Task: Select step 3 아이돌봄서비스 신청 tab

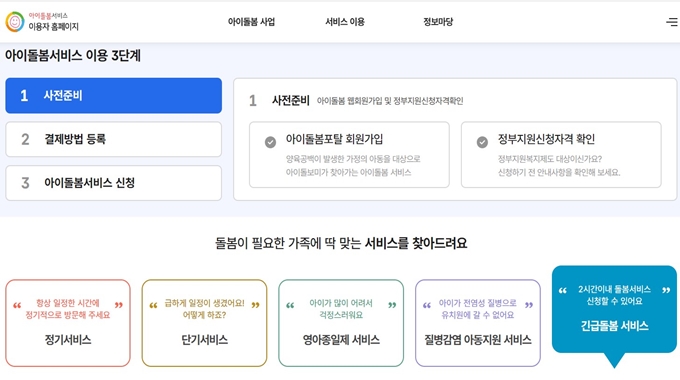Action: pyautogui.click(x=114, y=183)
